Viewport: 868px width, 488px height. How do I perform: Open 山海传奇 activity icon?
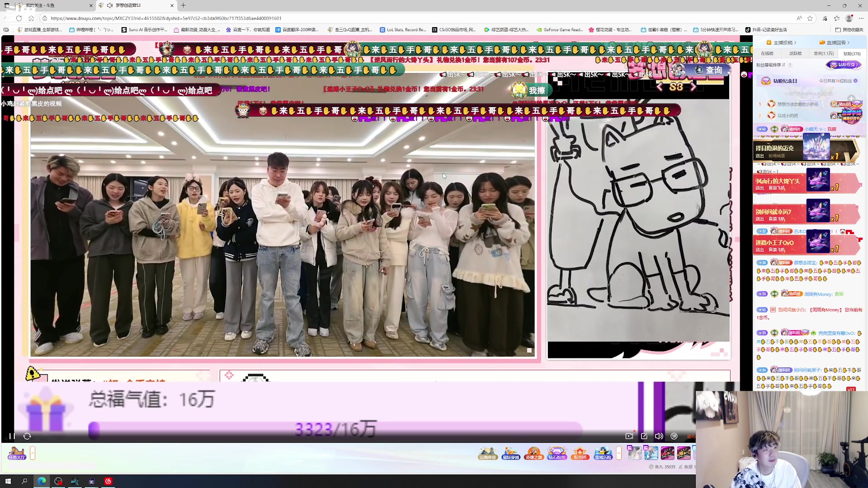[x=487, y=453]
